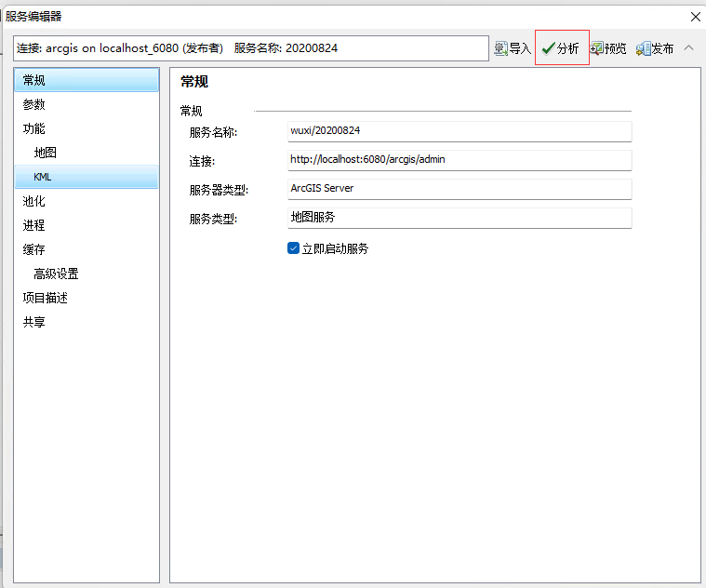Toggle the 立即启动服务 checkbox

click(293, 248)
